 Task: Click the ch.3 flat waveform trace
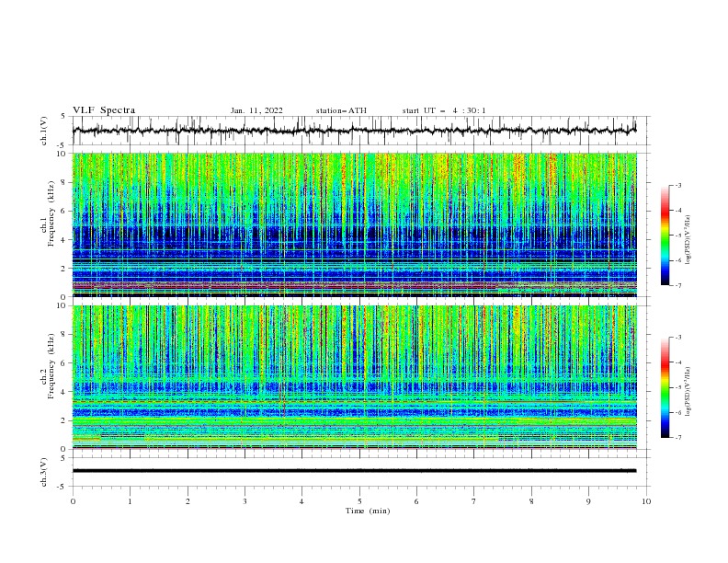(354, 471)
